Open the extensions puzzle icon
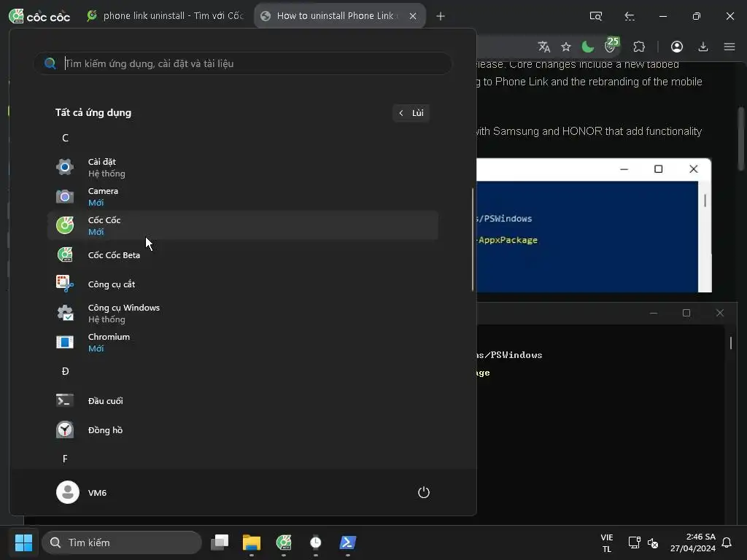Image resolution: width=747 pixels, height=560 pixels. (x=639, y=46)
